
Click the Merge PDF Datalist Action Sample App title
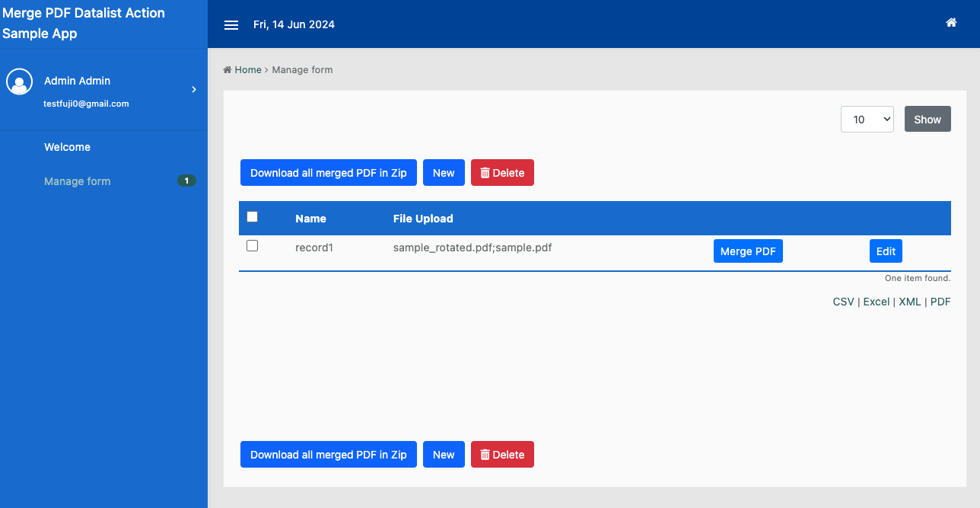coord(84,23)
